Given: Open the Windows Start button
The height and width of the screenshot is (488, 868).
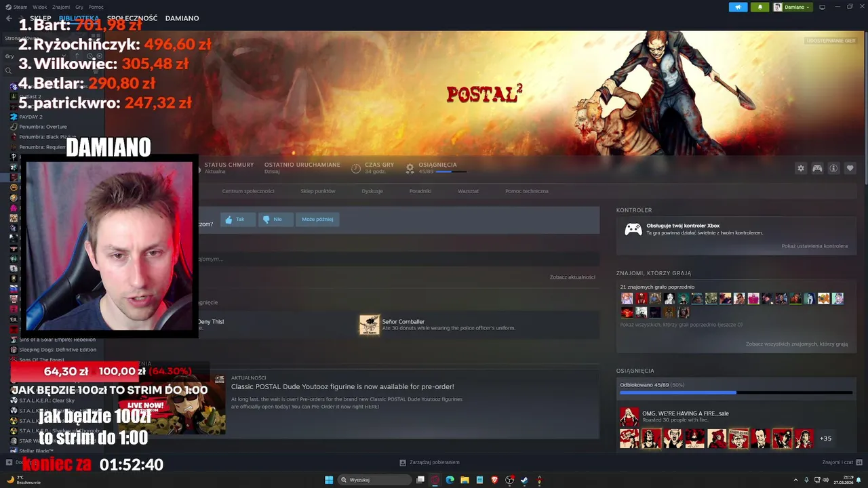Looking at the screenshot, I should tap(329, 480).
